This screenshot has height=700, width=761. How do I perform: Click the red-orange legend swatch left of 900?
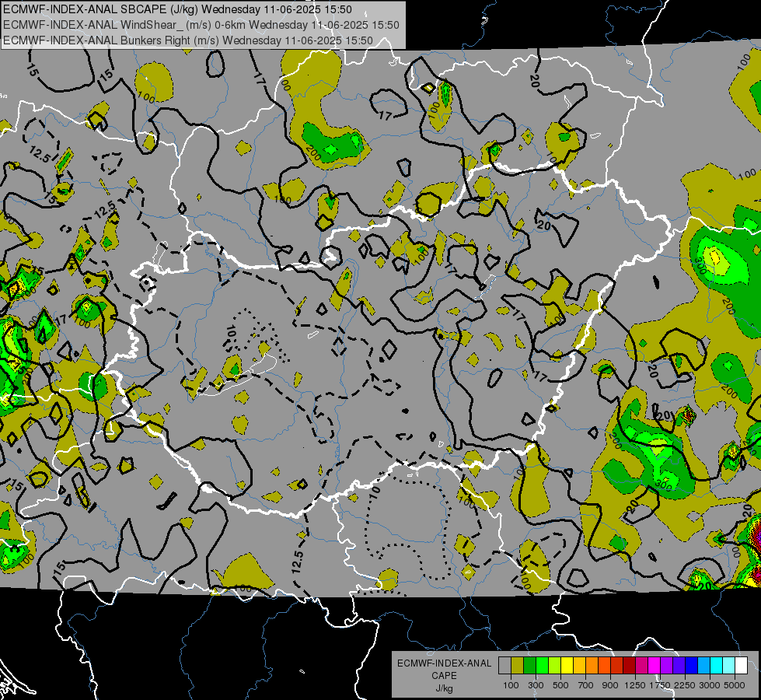(604, 665)
